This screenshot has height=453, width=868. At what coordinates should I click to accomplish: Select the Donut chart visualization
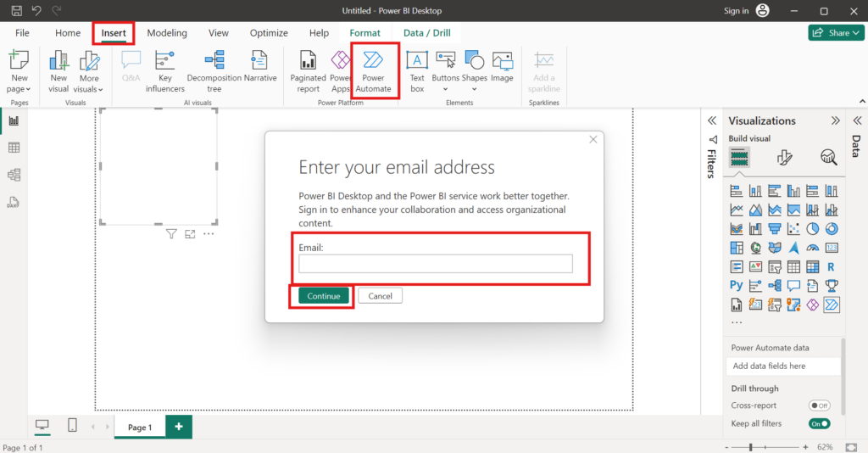pyautogui.click(x=832, y=229)
